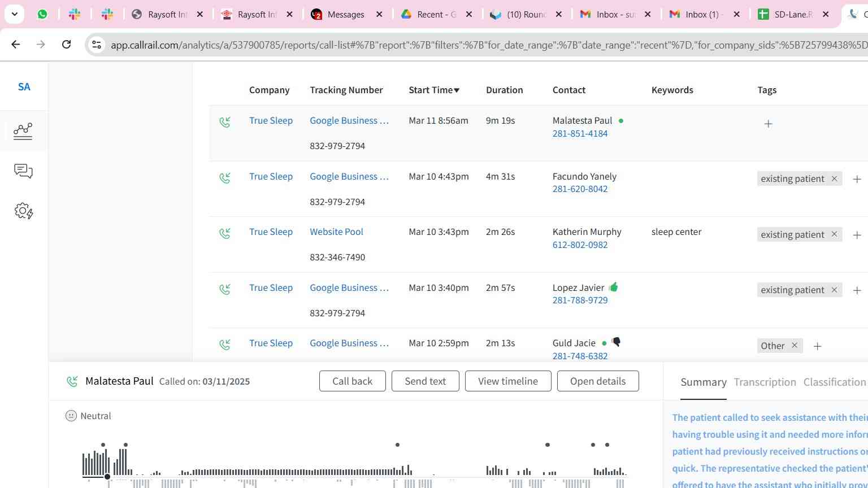Click the SA account avatar

click(24, 87)
